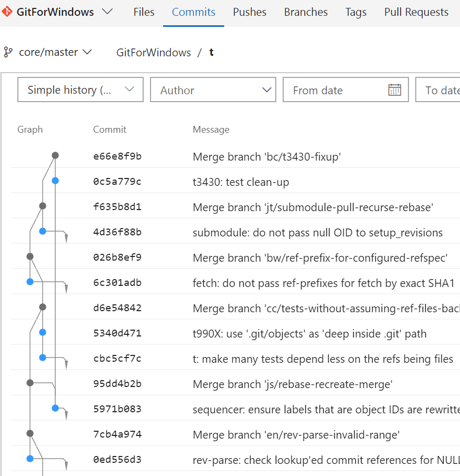Viewport: 460px width, 476px height.
Task: Click the graph dot for 7cb4a974
Action: pos(29,433)
